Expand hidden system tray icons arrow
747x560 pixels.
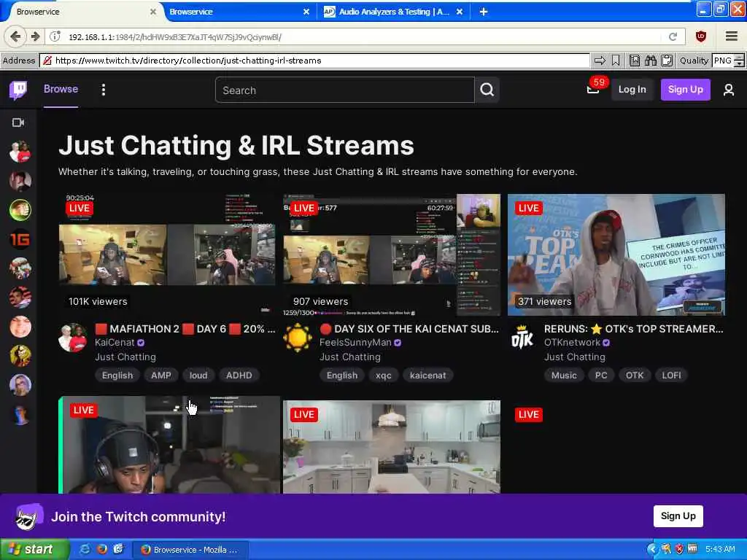click(652, 549)
